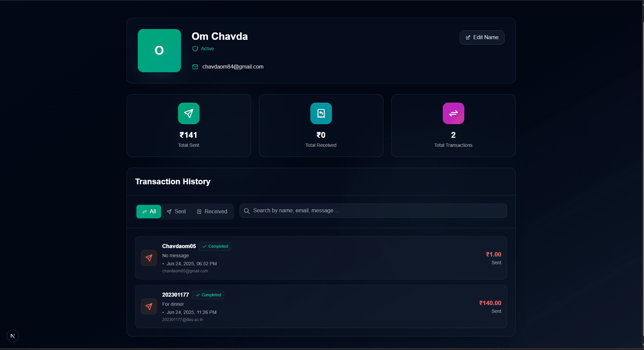Click the Next.js dev tools N icon
Image resolution: width=644 pixels, height=350 pixels.
click(x=13, y=336)
